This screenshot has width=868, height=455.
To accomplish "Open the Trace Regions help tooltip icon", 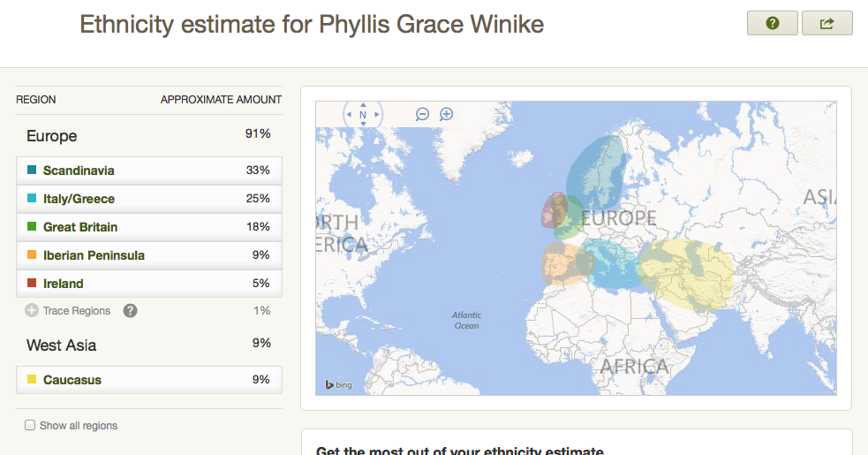I will pos(131,311).
